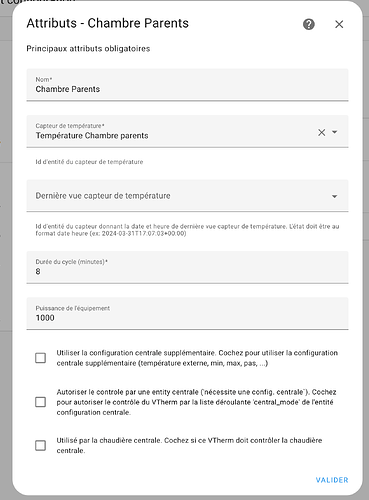
Task: Close the Attributs dialog with the X
Action: point(339,24)
